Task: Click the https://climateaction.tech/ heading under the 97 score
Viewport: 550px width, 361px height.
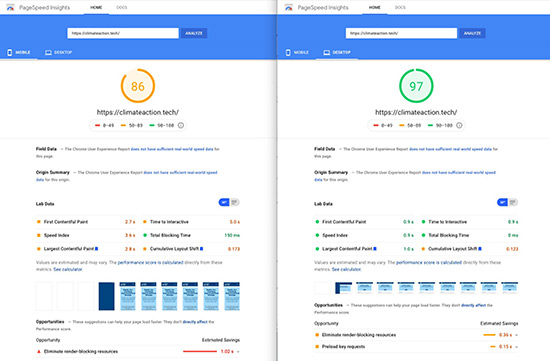Action: (x=416, y=112)
